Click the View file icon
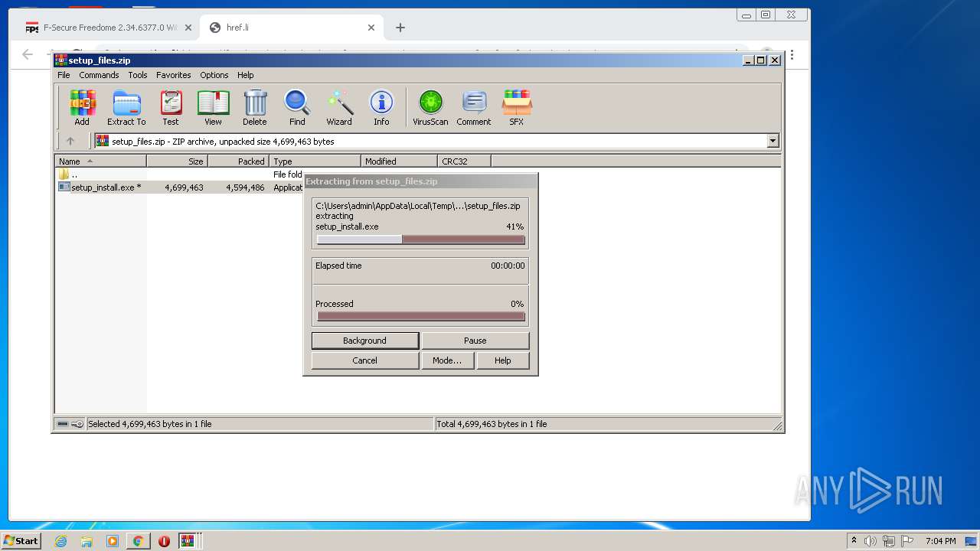980x551 pixels. [x=213, y=108]
